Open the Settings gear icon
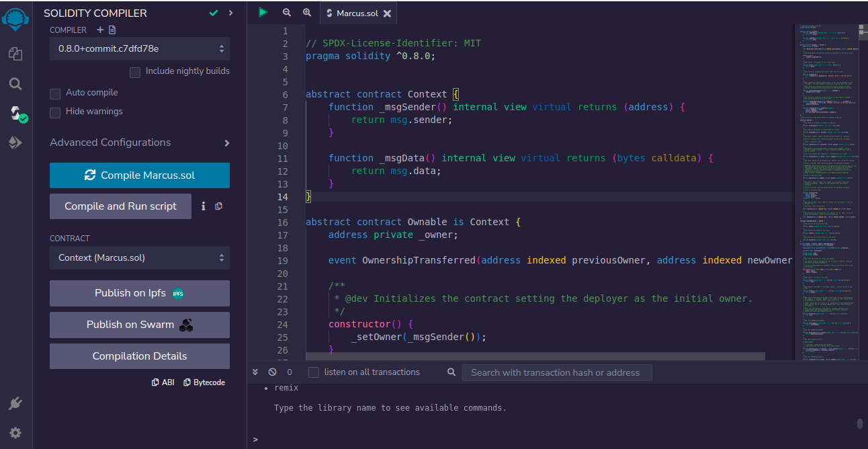Viewport: 868px width, 449px height. [x=15, y=433]
